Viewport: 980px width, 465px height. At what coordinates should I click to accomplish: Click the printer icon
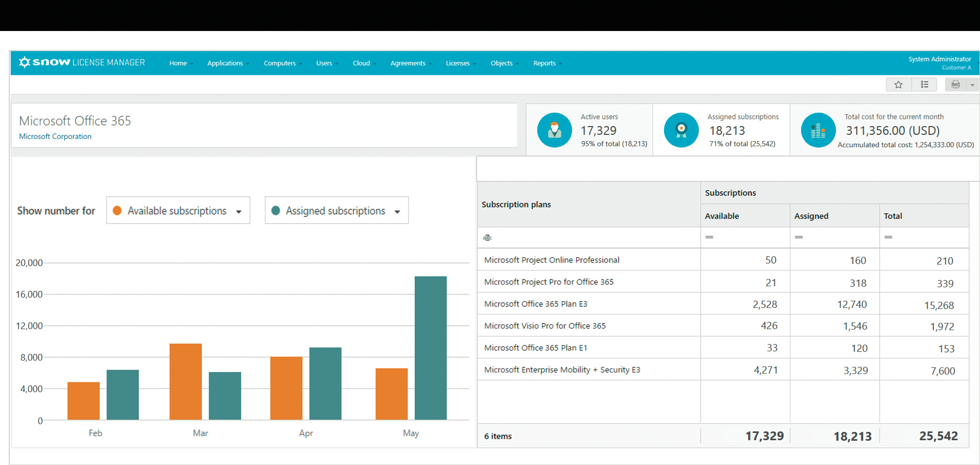[x=955, y=85]
